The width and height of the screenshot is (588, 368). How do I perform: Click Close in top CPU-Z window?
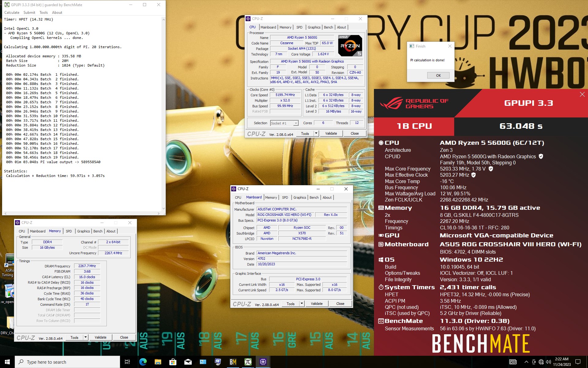(355, 133)
